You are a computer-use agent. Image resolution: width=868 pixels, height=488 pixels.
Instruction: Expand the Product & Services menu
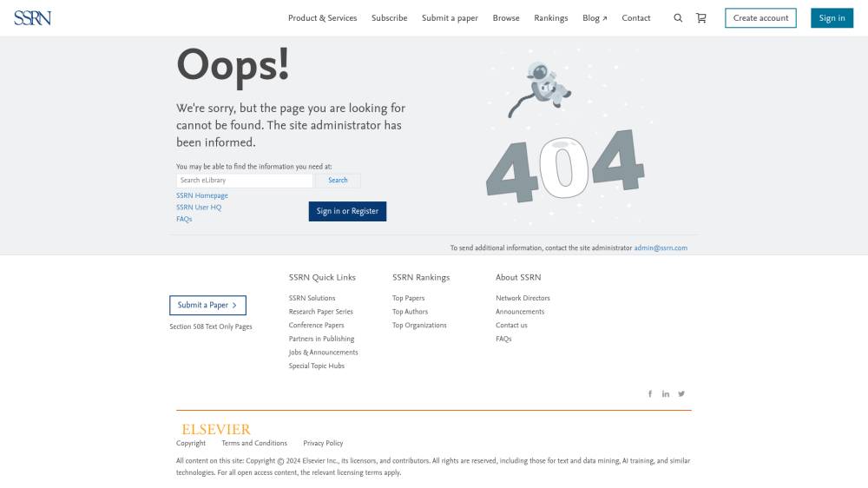click(x=322, y=18)
